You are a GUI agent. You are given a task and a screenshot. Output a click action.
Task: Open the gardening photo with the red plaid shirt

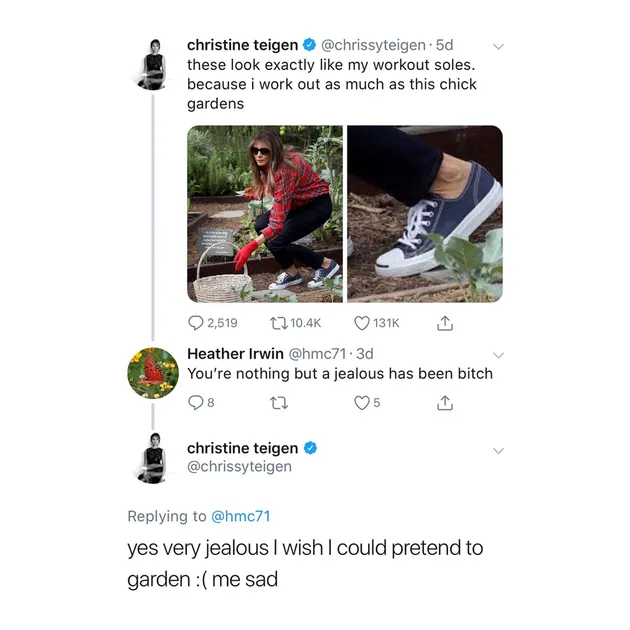[x=264, y=214]
